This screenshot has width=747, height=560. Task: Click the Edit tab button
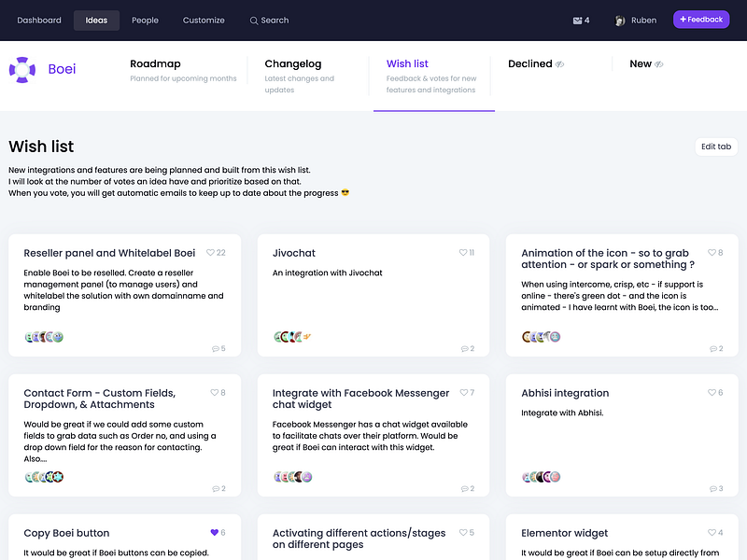716,147
